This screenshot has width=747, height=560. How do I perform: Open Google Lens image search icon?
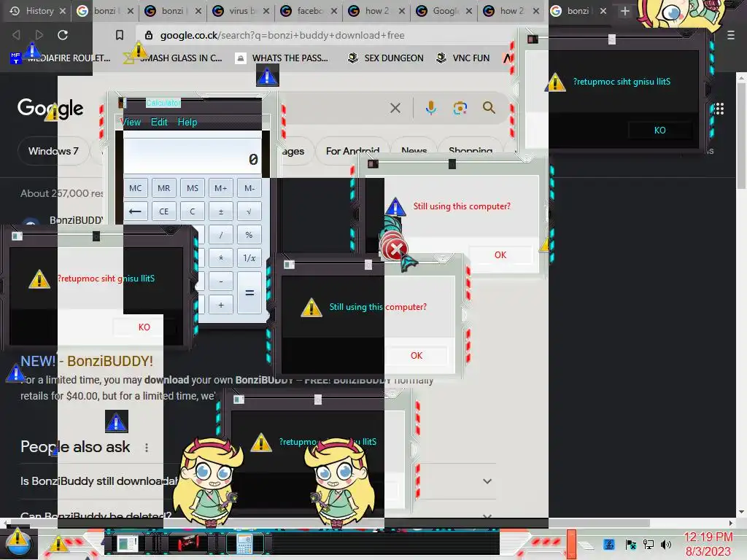click(x=460, y=108)
